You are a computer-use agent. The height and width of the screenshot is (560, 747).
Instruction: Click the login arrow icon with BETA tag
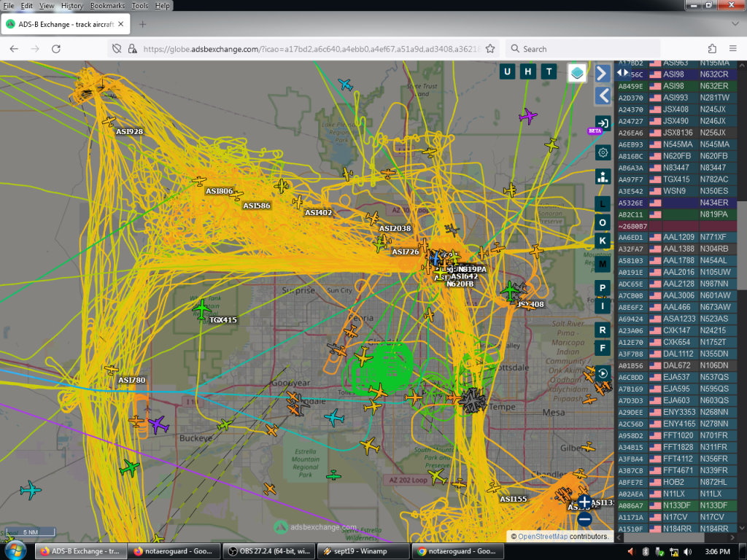click(602, 123)
